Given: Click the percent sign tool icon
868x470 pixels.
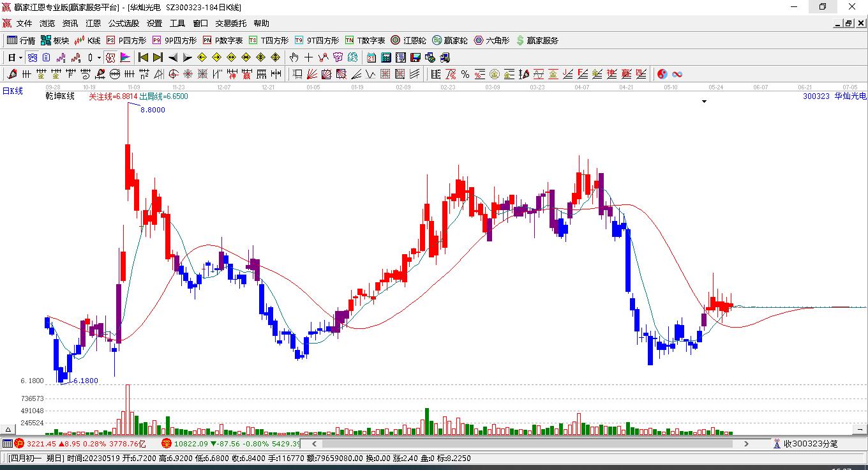Looking at the screenshot, I should (465, 74).
